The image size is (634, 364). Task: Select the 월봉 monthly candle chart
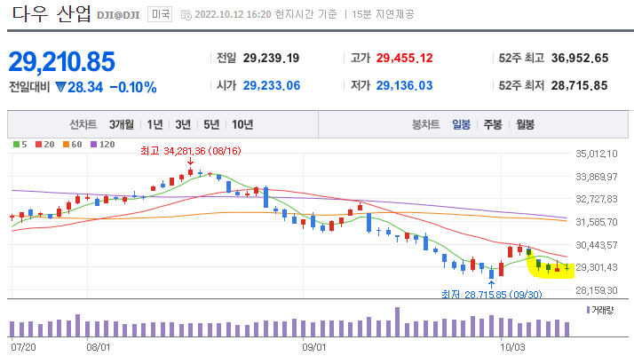526,124
